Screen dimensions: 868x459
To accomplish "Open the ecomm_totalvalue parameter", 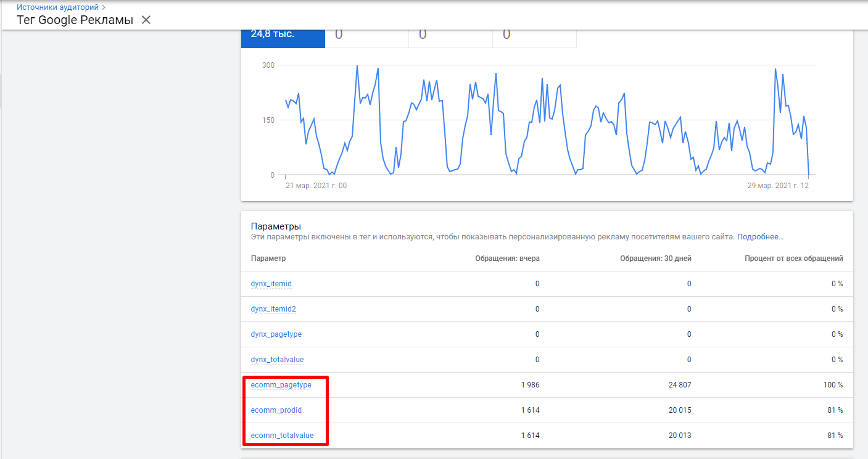I will (282, 436).
